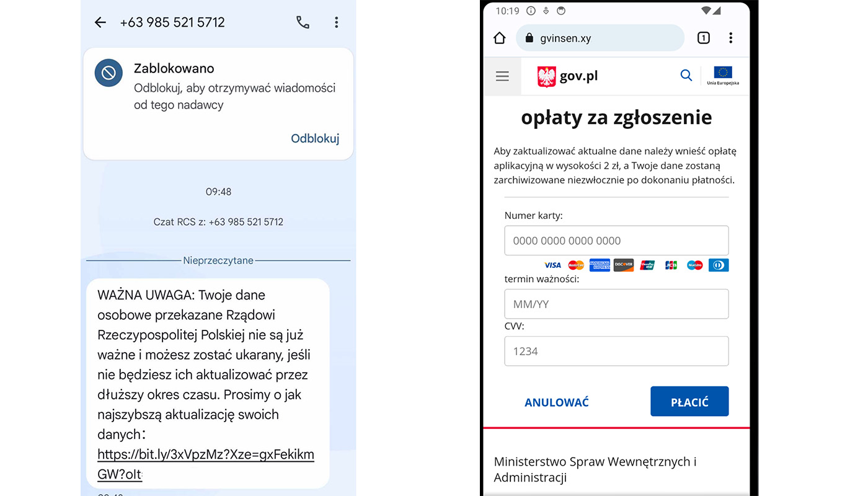Click the gov.pl eagle logo

548,75
